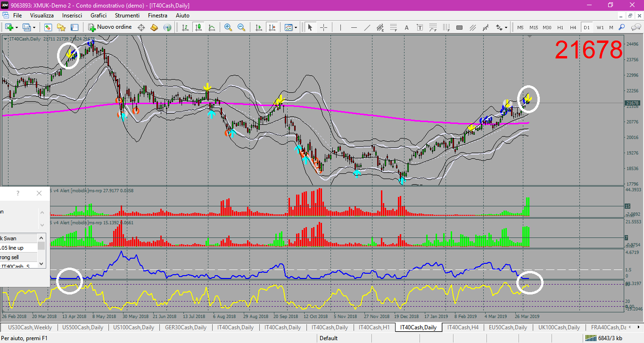
Task: Open the Visualizza menu
Action: [x=42, y=16]
